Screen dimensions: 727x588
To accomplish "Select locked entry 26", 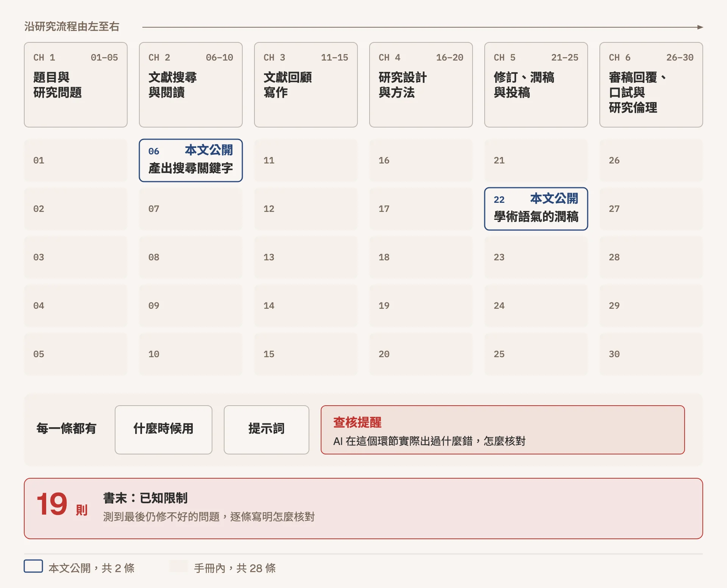I will click(x=651, y=160).
